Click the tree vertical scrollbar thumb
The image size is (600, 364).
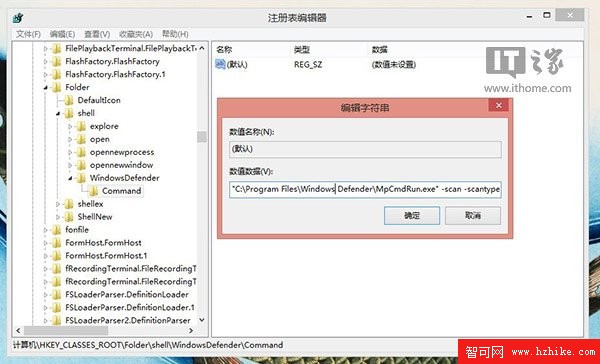point(202,137)
